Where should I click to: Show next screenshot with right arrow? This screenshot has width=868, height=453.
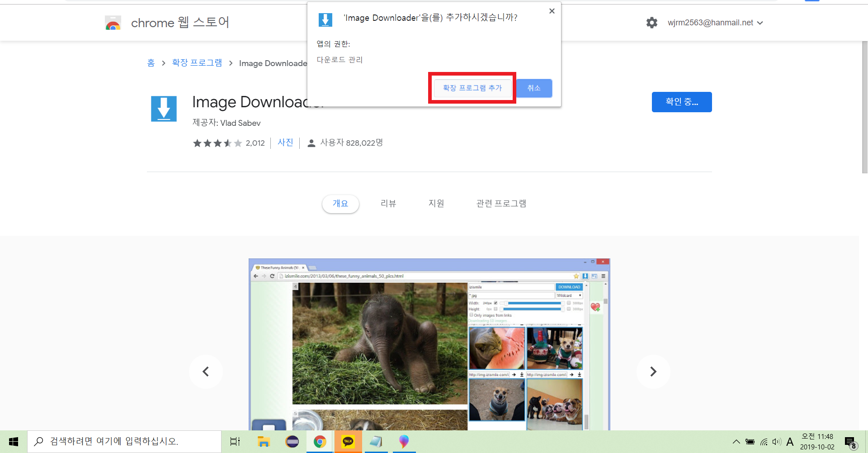[x=653, y=372]
